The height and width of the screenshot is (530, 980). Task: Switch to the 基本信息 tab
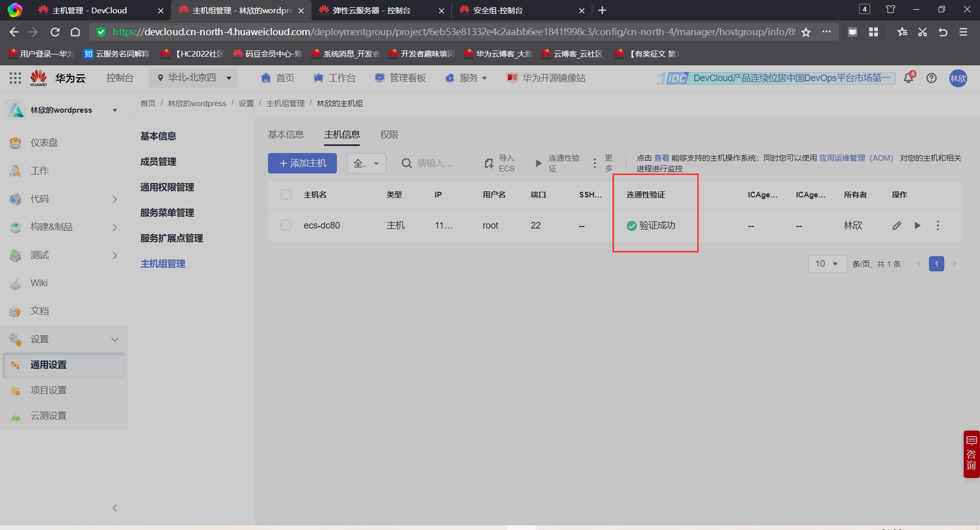coord(286,135)
